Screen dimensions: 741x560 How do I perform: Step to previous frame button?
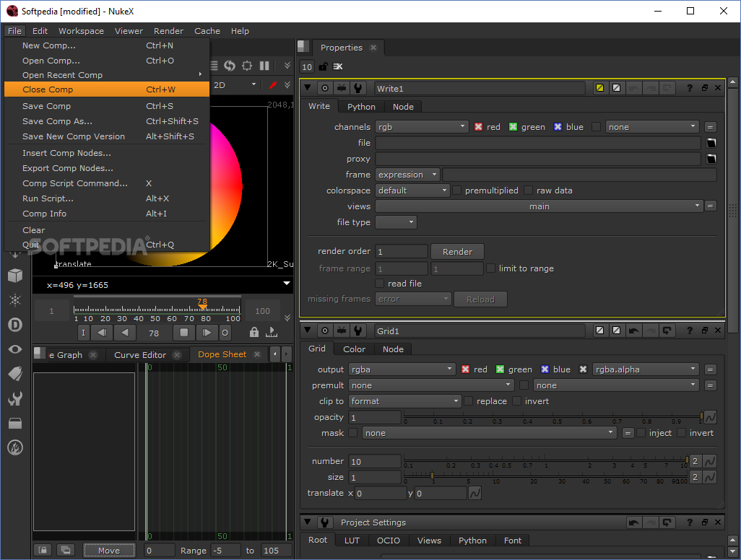pos(102,333)
